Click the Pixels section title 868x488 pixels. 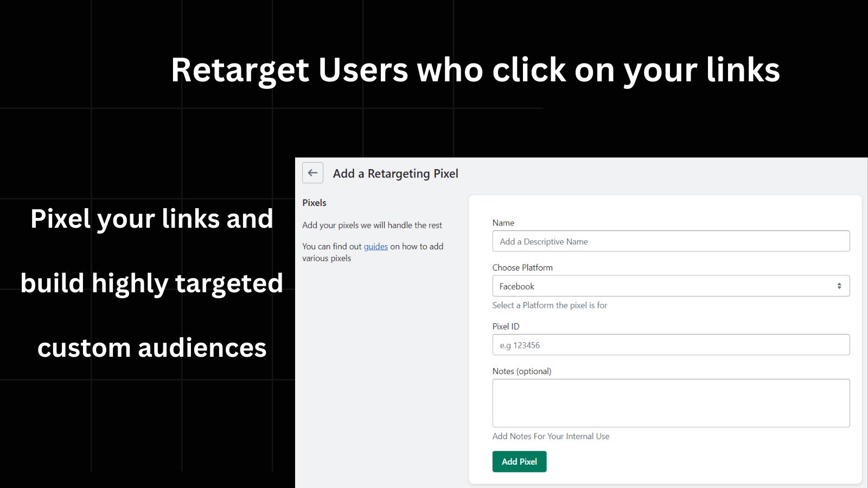click(x=315, y=202)
